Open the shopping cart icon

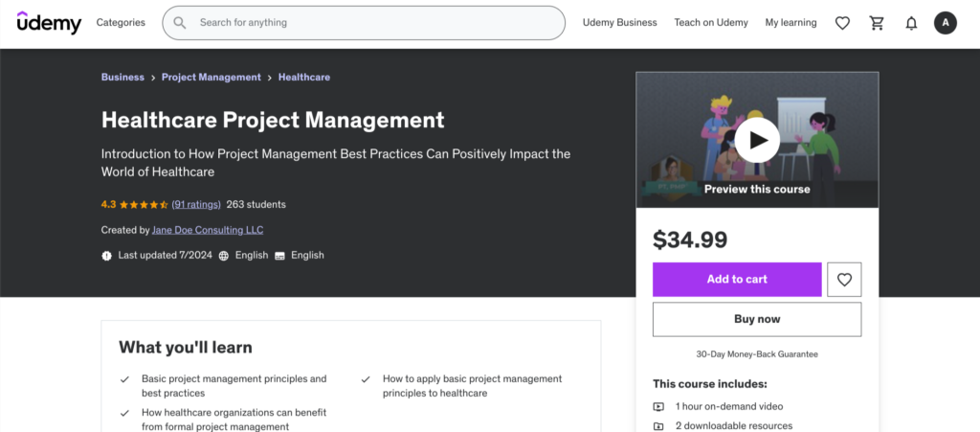tap(877, 23)
